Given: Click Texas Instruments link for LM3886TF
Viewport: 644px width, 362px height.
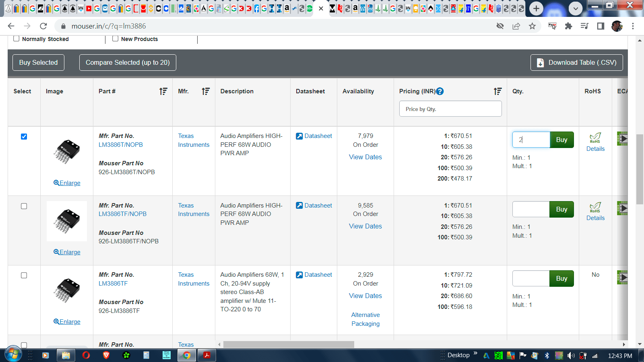Looking at the screenshot, I should point(194,279).
